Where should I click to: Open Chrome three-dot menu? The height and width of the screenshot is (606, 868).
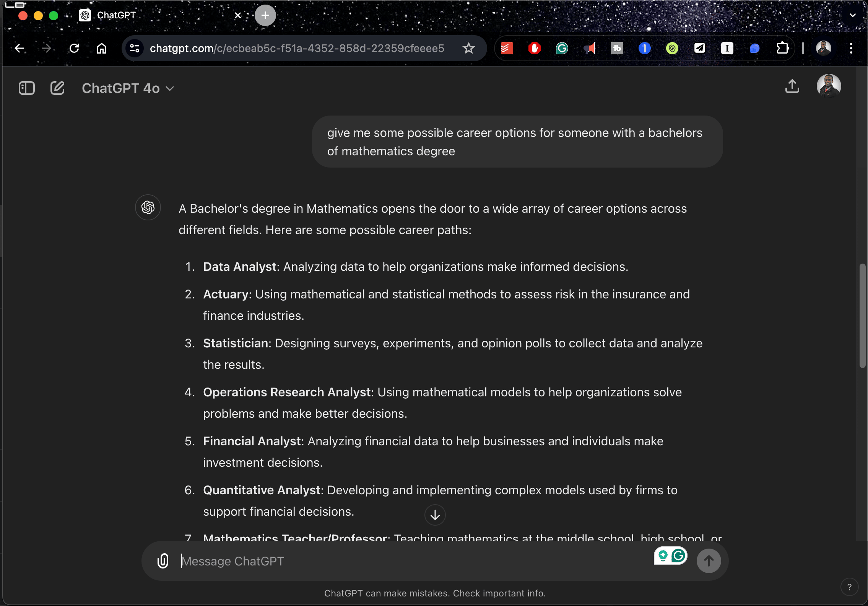(x=851, y=48)
